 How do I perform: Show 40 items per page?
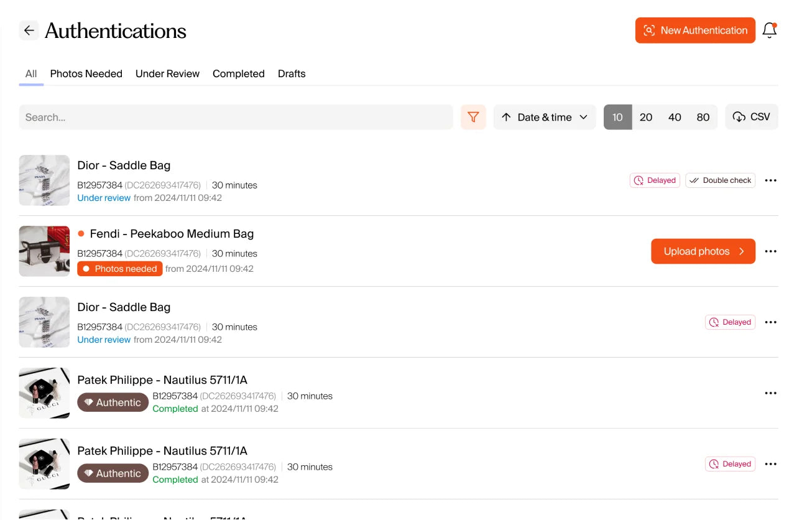click(x=675, y=117)
